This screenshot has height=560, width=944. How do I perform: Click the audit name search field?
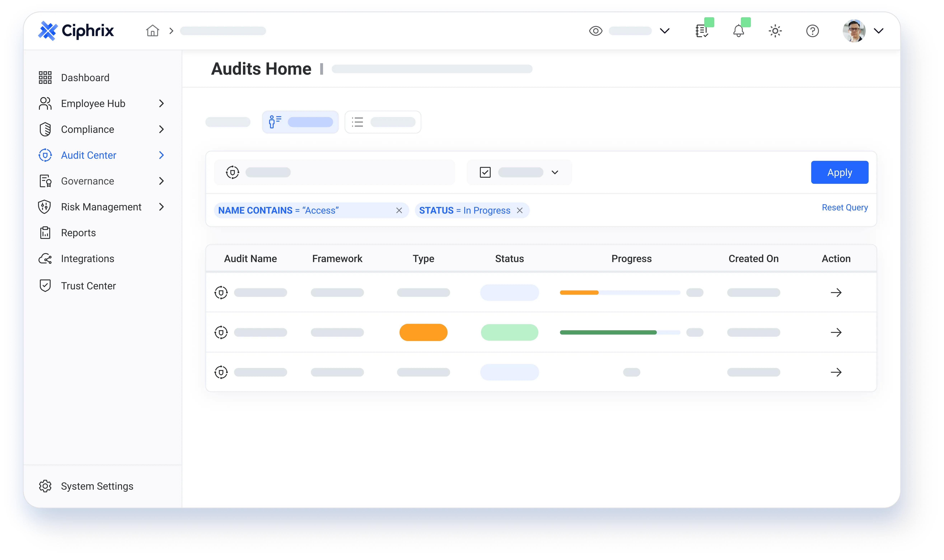point(334,172)
